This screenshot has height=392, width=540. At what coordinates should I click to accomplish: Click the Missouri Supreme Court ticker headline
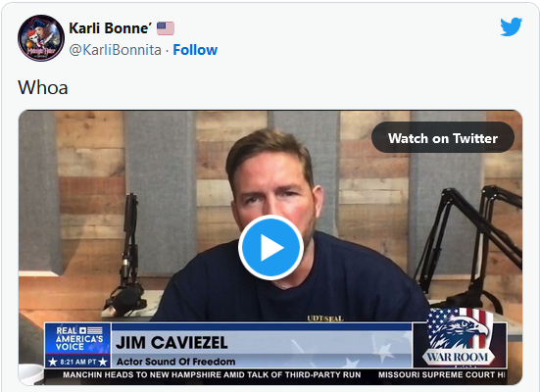pyautogui.click(x=442, y=374)
